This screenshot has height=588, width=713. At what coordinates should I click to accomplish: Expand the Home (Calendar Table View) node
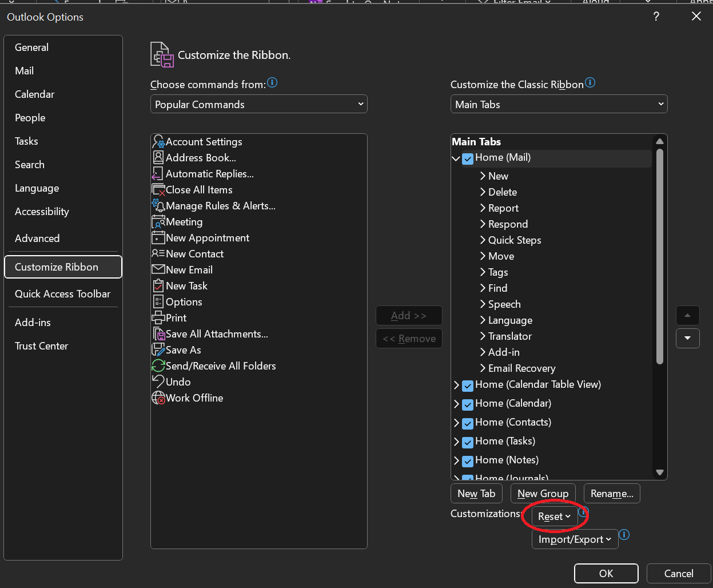(456, 386)
